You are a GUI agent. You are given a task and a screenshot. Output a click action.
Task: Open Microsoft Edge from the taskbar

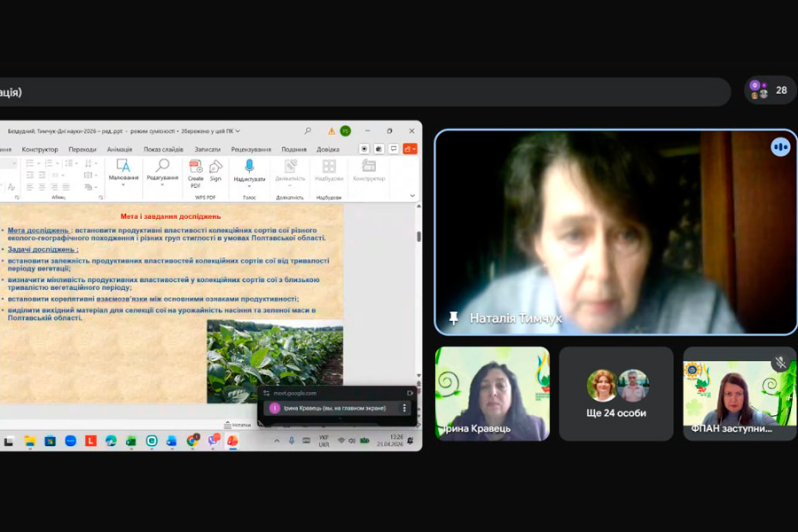pos(111,441)
